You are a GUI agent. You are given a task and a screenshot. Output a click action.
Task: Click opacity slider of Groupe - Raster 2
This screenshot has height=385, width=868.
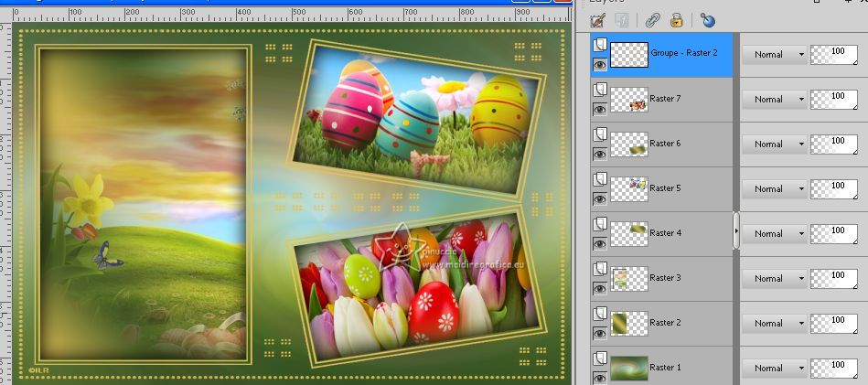point(834,55)
